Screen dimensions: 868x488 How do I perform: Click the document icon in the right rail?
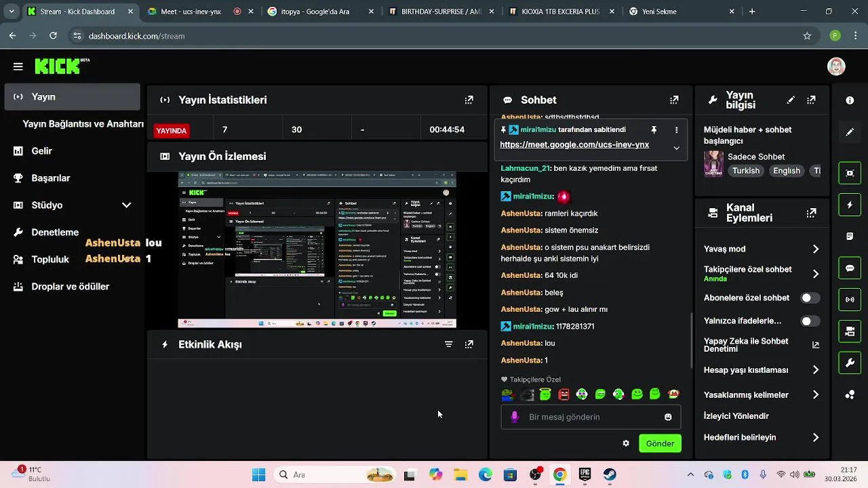[x=850, y=237]
